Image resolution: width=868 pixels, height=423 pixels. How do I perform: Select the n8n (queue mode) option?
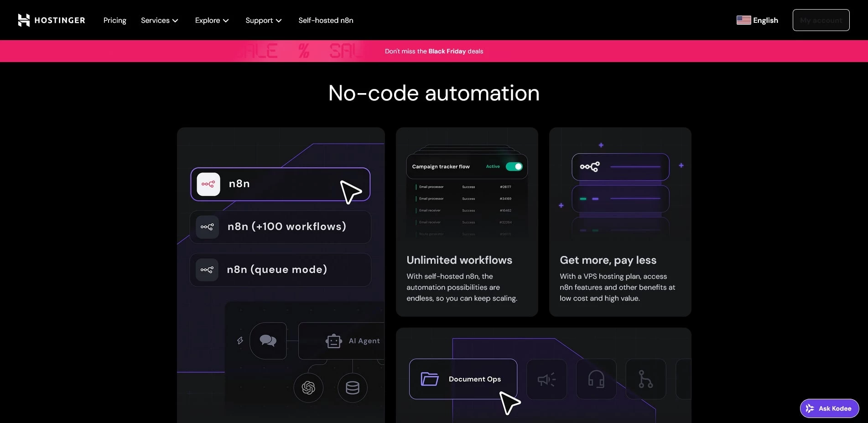[280, 270]
